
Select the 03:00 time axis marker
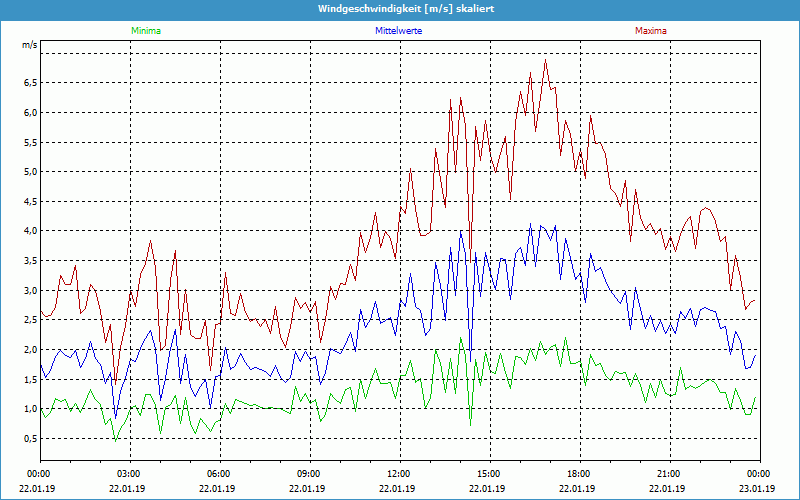click(x=128, y=473)
